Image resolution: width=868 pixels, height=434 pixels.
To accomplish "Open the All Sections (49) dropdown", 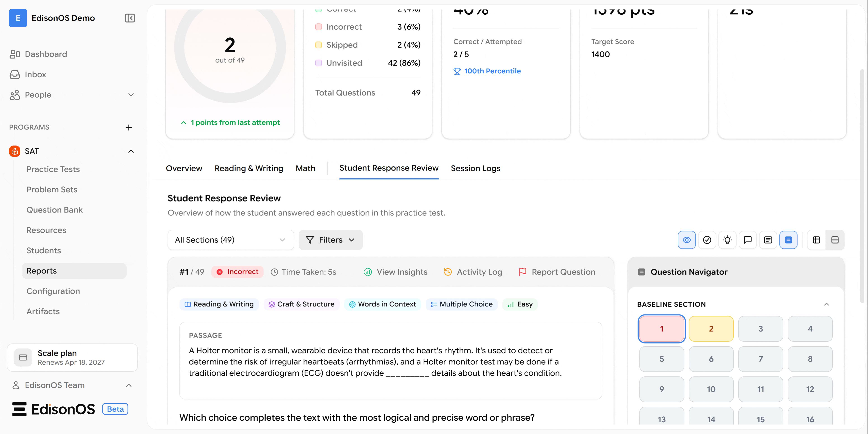I will (231, 240).
